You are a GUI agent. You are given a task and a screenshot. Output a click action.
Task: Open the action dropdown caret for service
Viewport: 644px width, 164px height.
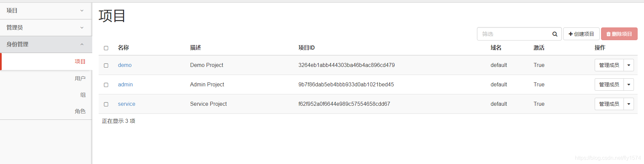629,104
